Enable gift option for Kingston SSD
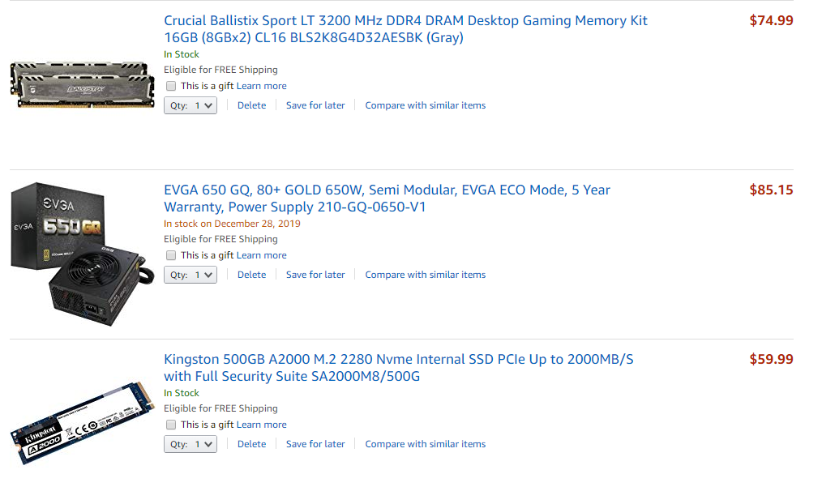Screen dimensions: 822x504 point(171,425)
